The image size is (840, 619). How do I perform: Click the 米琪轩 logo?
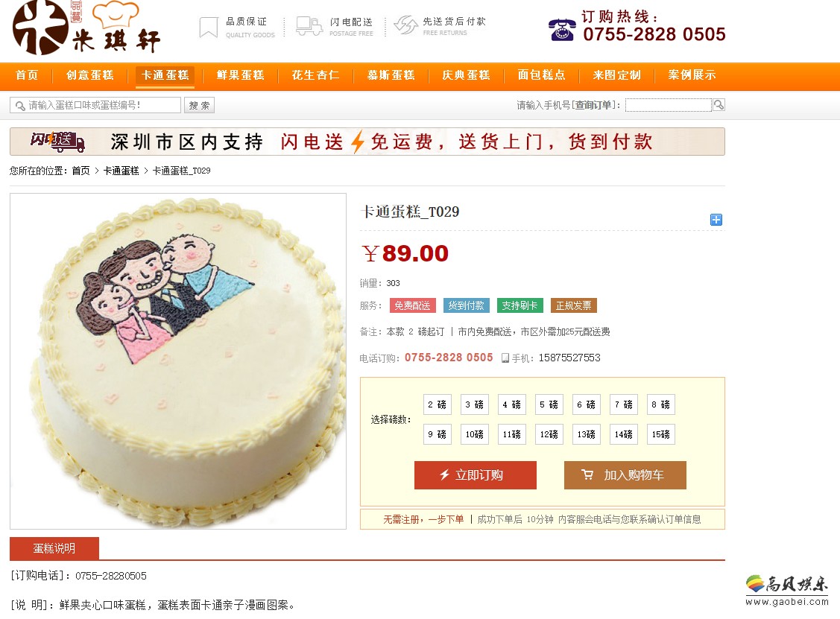(86, 27)
